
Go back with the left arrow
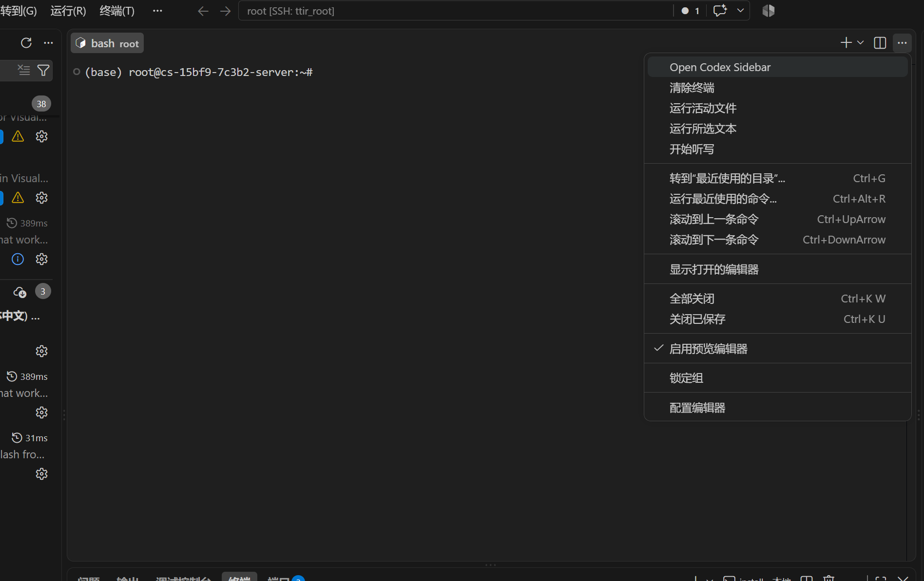tap(203, 11)
